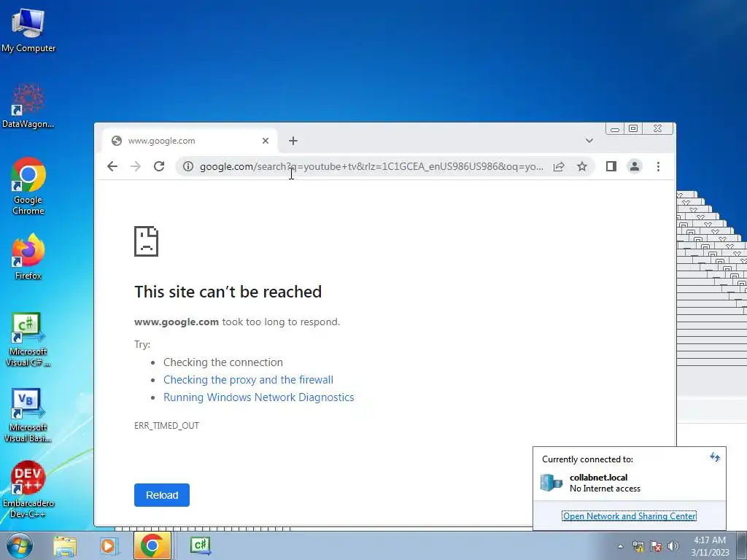Open a new tab with the plus icon
Viewport: 747px width, 560px height.
[293, 141]
